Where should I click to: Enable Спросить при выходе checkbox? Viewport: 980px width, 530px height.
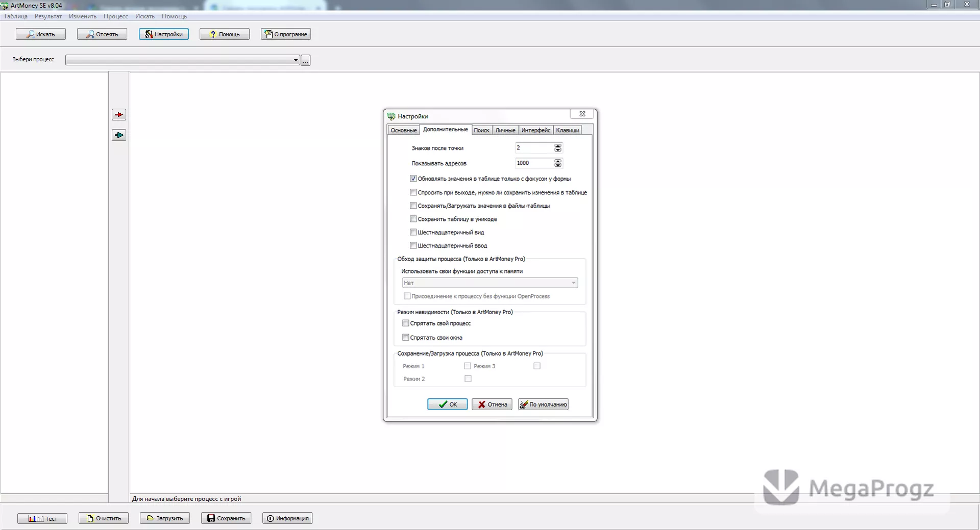tap(413, 192)
